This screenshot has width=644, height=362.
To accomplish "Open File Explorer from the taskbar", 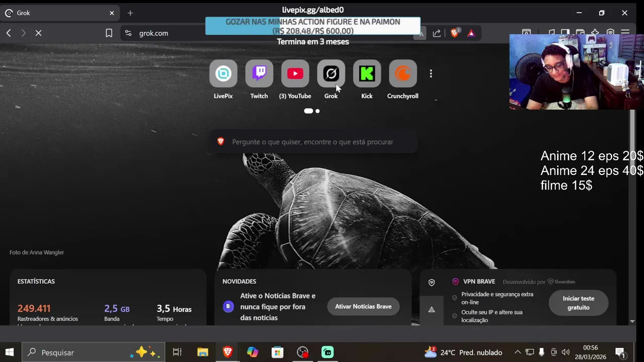I will click(x=202, y=352).
